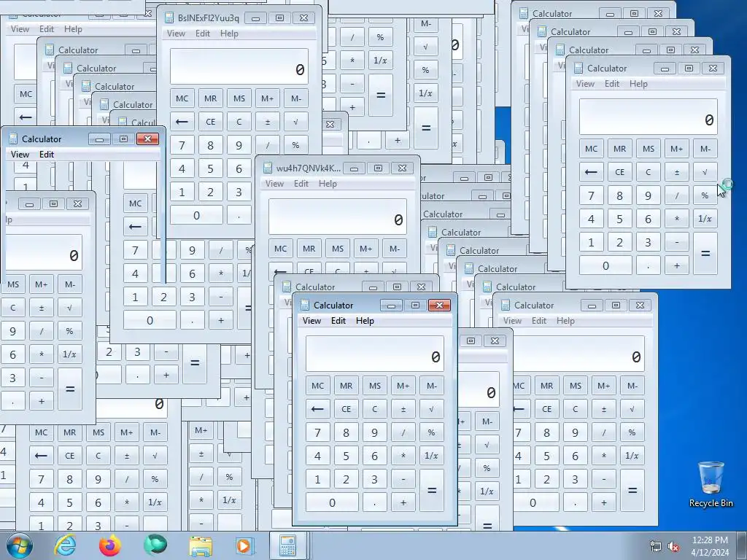747x560 pixels.
Task: Click title bar icon of the bottom-right Calculator window
Action: pos(506,306)
